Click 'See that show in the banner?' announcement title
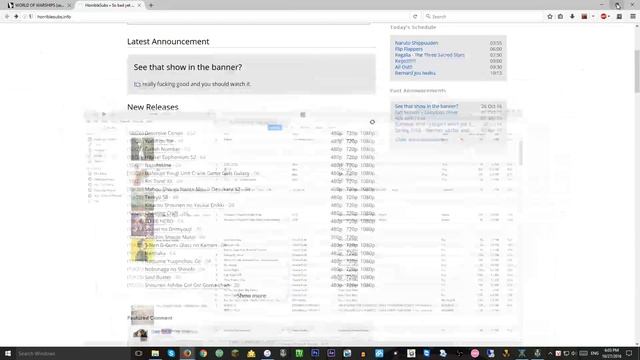 tap(188, 67)
